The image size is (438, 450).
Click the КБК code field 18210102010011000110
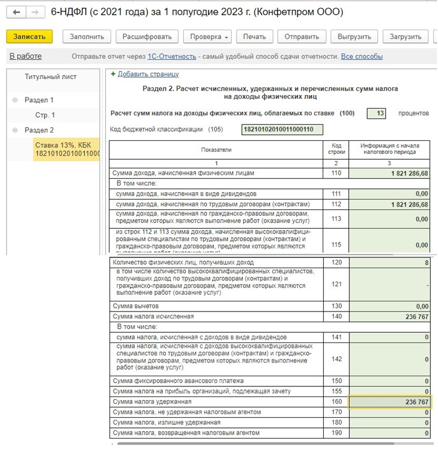[x=282, y=129]
